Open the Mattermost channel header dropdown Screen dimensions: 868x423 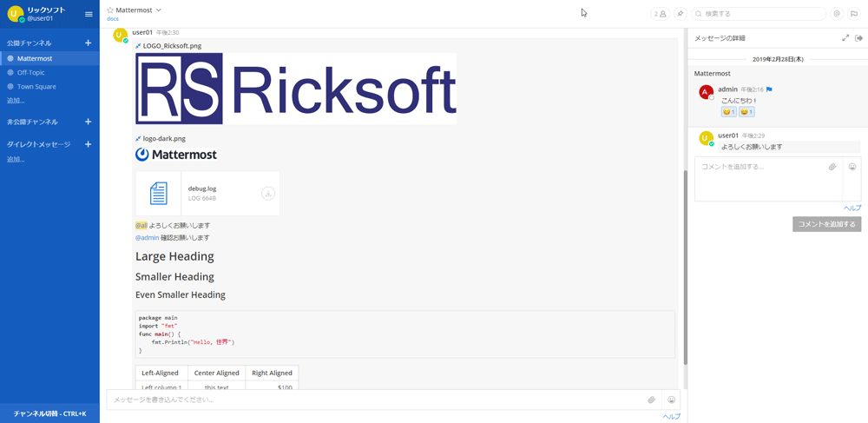coord(158,10)
